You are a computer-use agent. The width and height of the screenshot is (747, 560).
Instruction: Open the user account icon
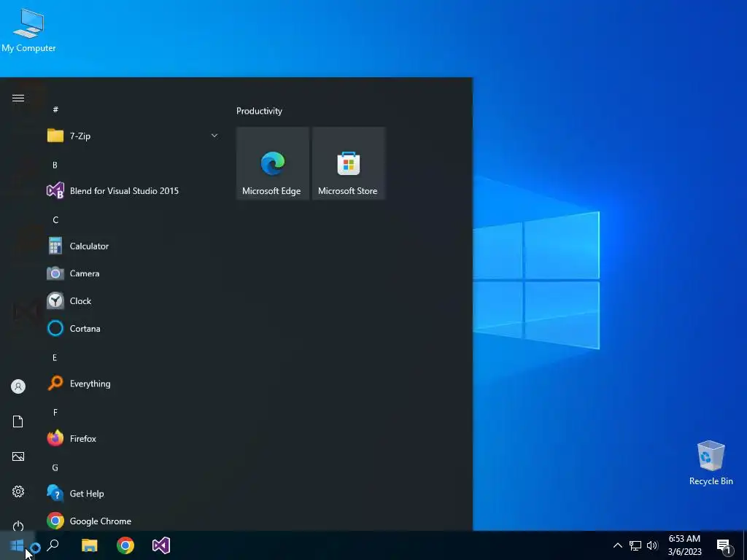18,386
